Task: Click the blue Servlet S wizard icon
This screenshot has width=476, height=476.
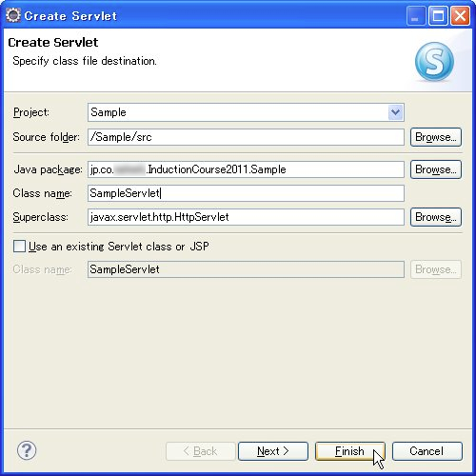Action: (x=434, y=62)
